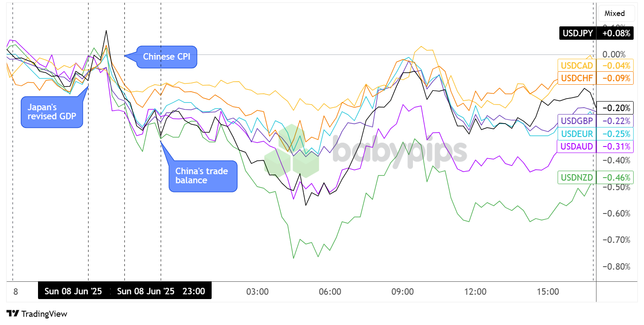Click the China's trade balance callout
Image resolution: width=644 pixels, height=325 pixels.
(203, 176)
